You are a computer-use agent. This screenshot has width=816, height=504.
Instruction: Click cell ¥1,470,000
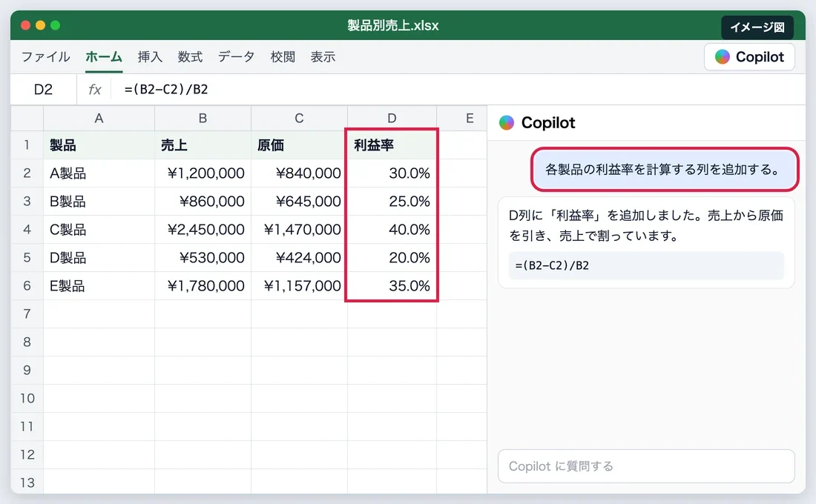299,229
